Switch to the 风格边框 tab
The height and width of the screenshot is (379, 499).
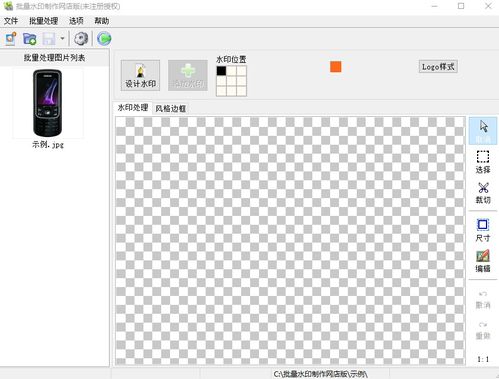tap(171, 108)
